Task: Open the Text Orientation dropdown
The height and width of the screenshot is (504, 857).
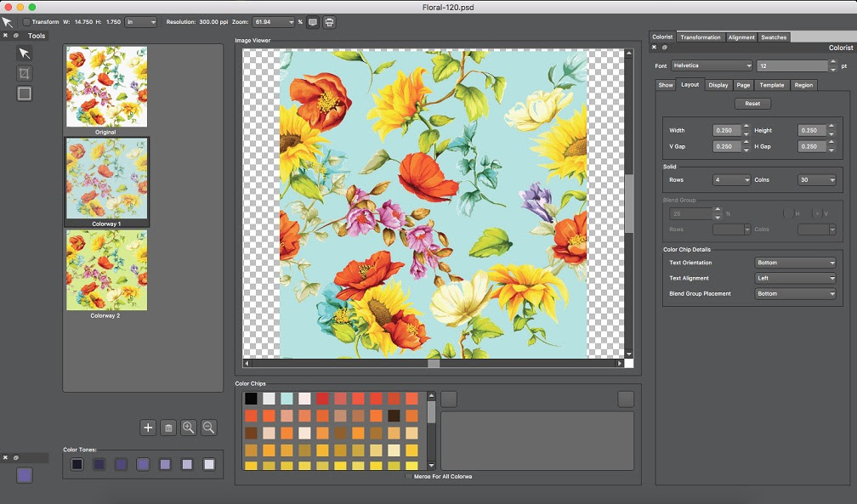Action: click(x=796, y=263)
